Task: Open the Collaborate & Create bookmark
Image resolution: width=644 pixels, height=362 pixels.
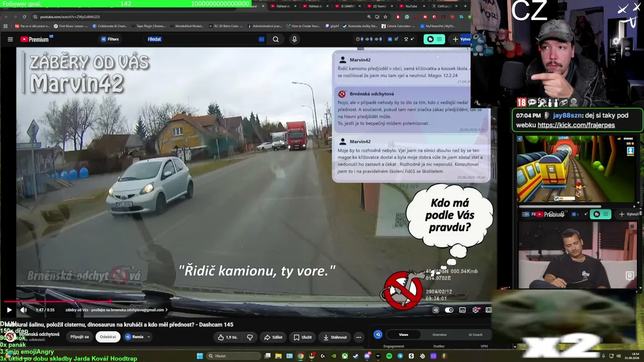Action: click(x=110, y=26)
